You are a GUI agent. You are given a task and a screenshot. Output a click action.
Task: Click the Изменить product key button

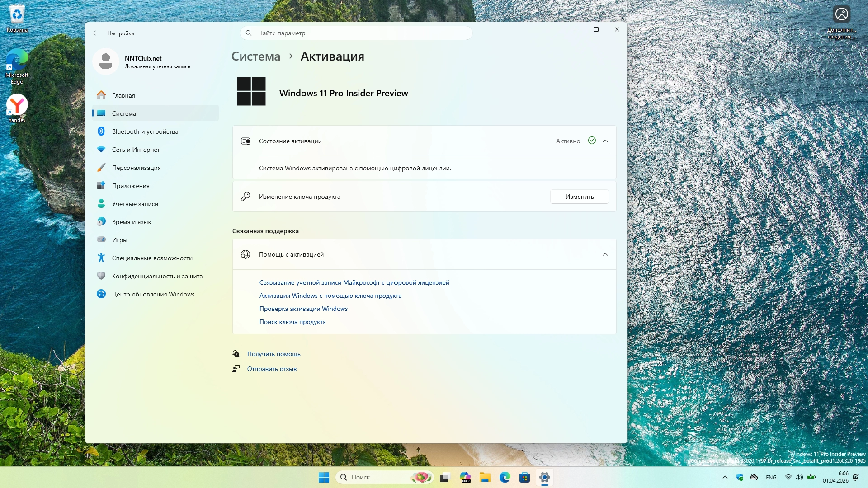(579, 197)
